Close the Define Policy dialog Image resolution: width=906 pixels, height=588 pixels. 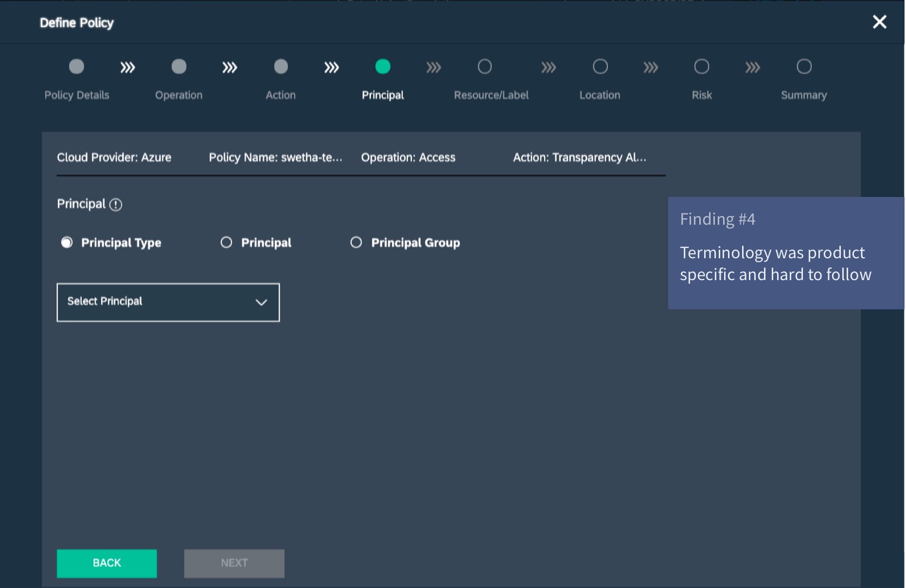(x=879, y=22)
